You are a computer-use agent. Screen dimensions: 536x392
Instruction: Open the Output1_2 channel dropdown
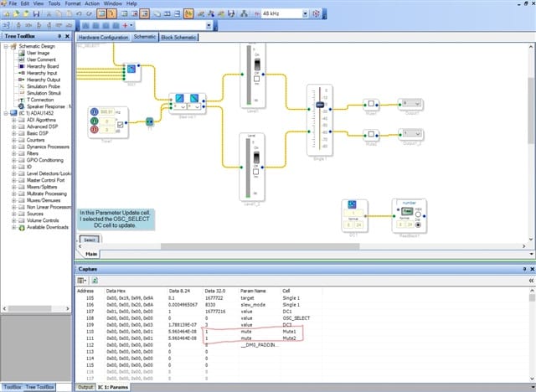pyautogui.click(x=417, y=134)
